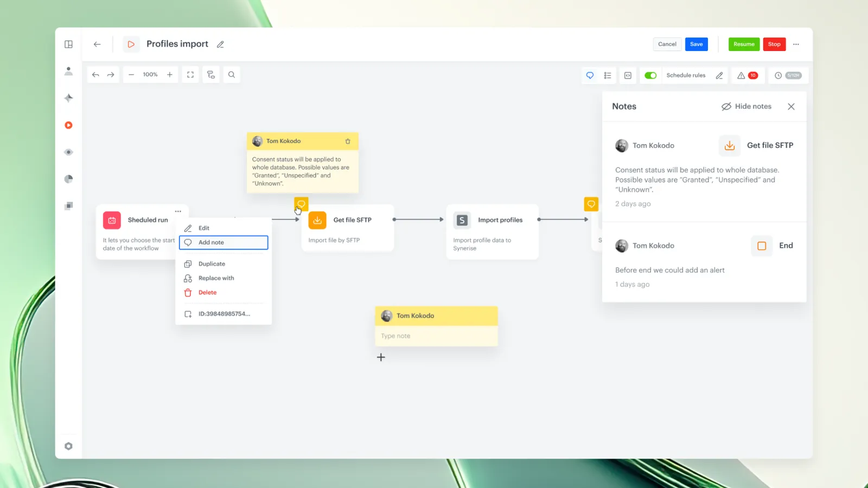Edit Schedule rules with pencil icon
This screenshot has height=488, width=868.
click(x=719, y=75)
